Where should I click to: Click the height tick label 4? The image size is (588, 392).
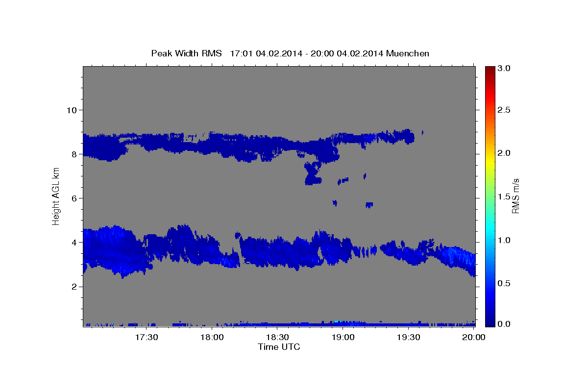pyautogui.click(x=74, y=242)
